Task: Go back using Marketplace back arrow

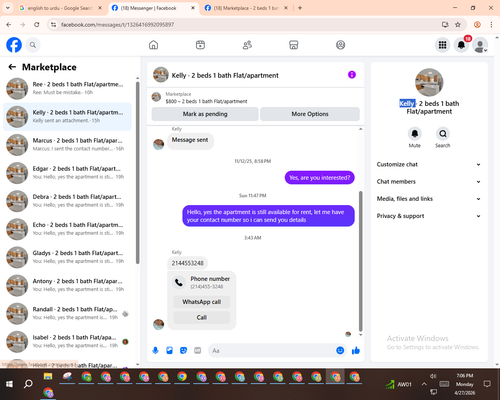Action: click(12, 67)
